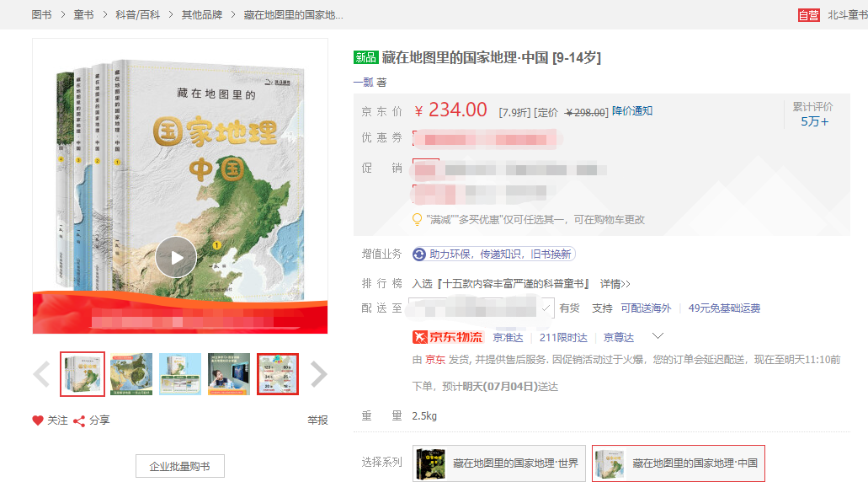The width and height of the screenshot is (868, 482).
Task: Open the 配送至 address dropdown
Action: 481,308
